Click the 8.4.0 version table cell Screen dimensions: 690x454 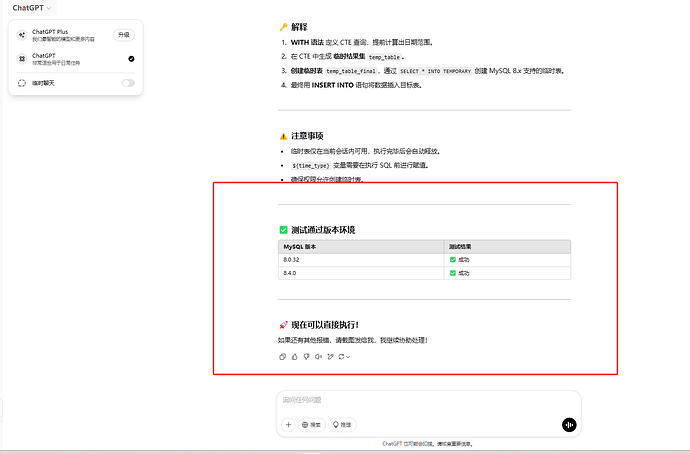[361, 273]
